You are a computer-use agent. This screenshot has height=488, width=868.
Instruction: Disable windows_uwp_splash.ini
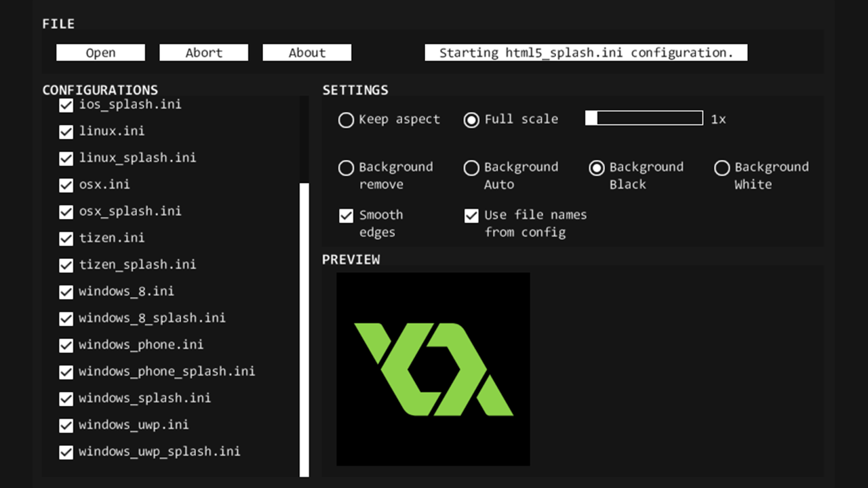coord(66,453)
